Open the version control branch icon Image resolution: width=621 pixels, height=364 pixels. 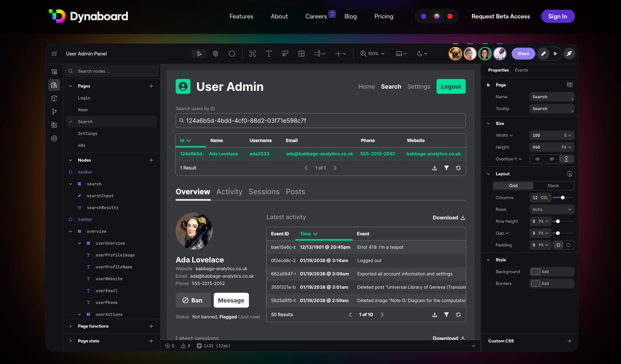[x=54, y=111]
